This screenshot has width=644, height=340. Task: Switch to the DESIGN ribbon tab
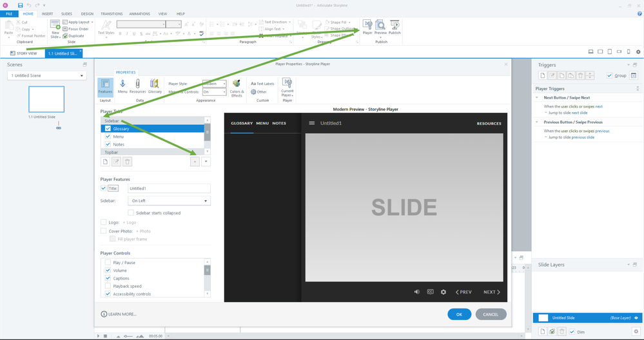tap(87, 14)
